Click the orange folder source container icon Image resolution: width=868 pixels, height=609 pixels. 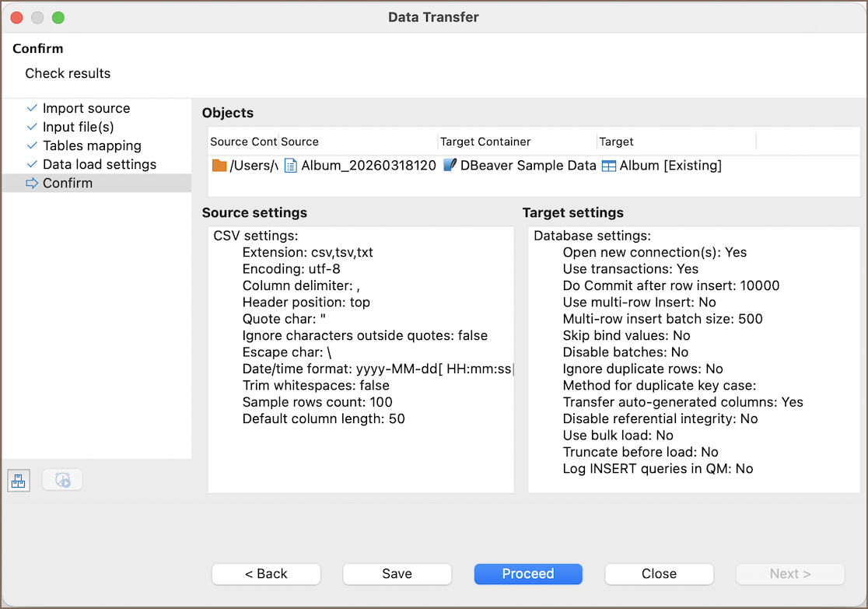point(219,166)
